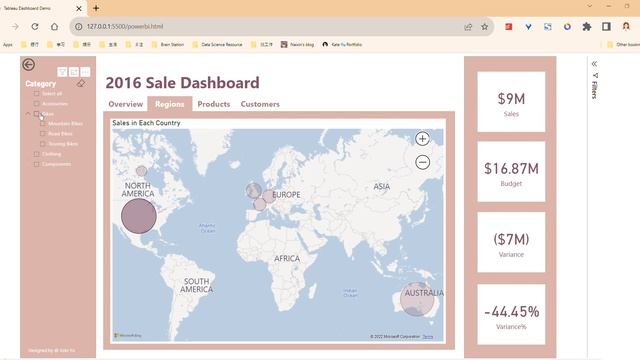Viewport: 640px width, 360px height.
Task: Select the Australia sales bubble
Action: 417,299
